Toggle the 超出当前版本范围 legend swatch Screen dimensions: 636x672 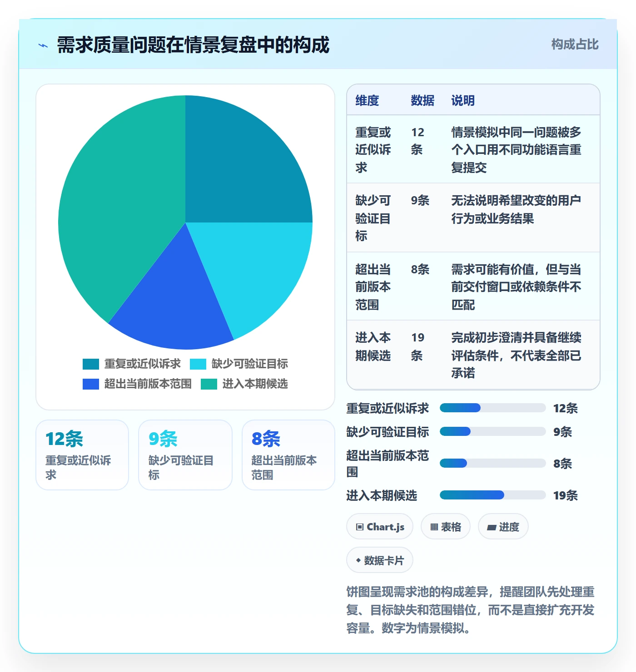click(x=91, y=384)
